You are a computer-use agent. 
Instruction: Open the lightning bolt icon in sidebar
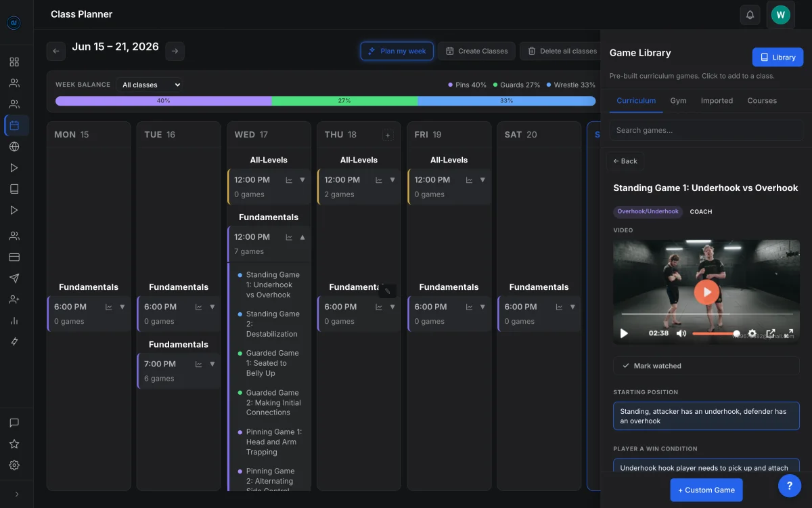point(14,341)
